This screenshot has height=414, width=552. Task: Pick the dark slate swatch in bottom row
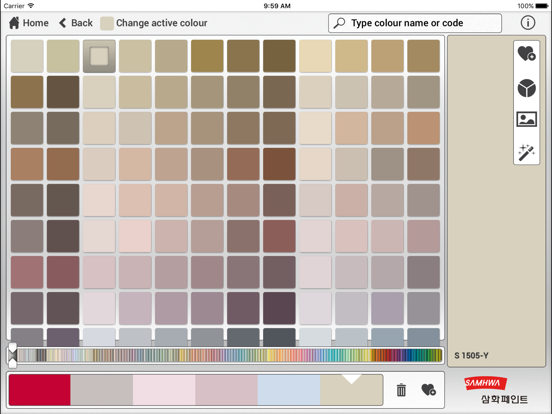point(279,337)
